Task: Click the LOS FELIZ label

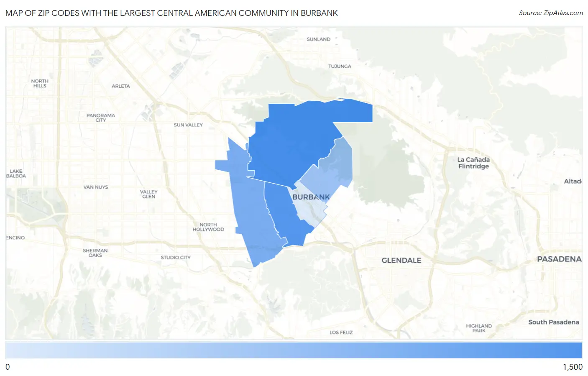Action: point(341,333)
